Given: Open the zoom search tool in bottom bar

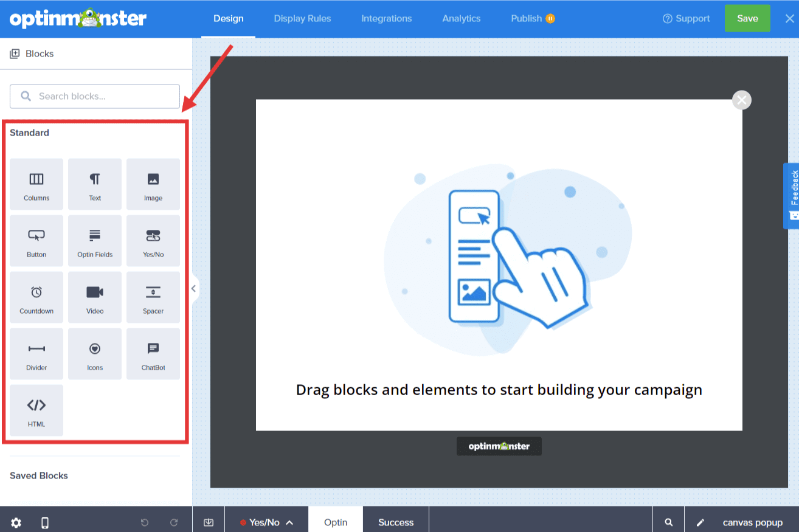Looking at the screenshot, I should click(668, 522).
